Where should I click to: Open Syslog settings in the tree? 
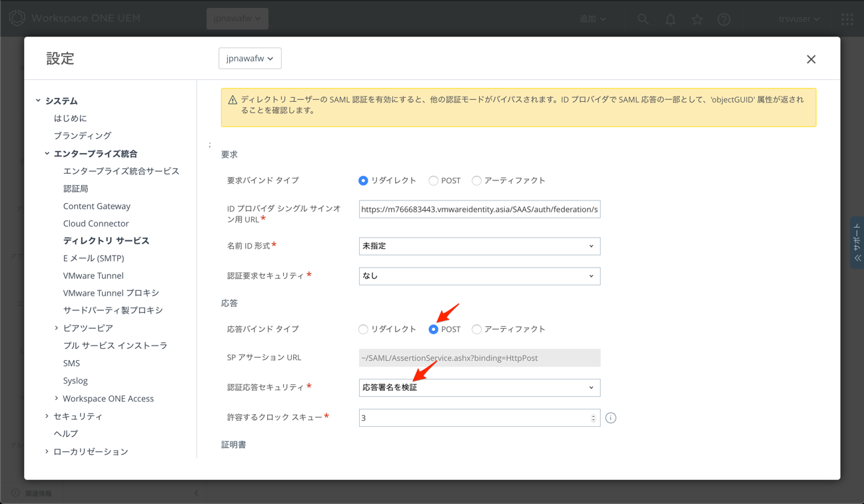[75, 381]
